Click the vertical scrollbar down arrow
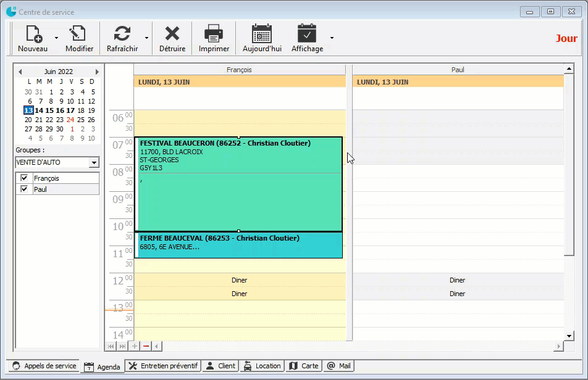The image size is (588, 380). click(569, 336)
